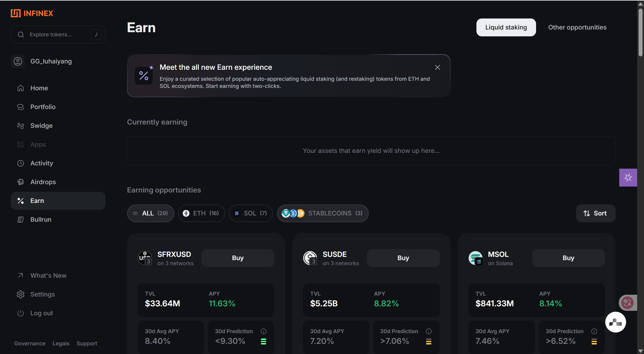Open the Portfolio page
644x354 pixels.
tap(58, 107)
